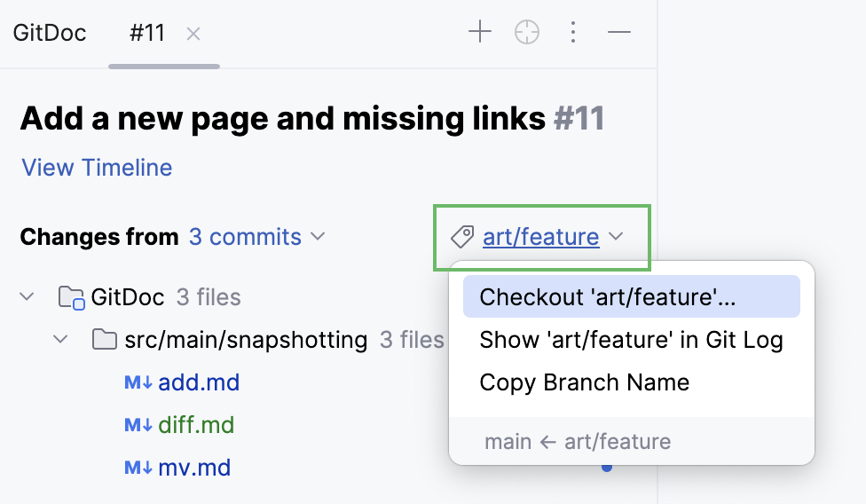Click the branch tag icon beside art/feature
Image resolution: width=866 pixels, height=504 pixels.
coord(462,237)
